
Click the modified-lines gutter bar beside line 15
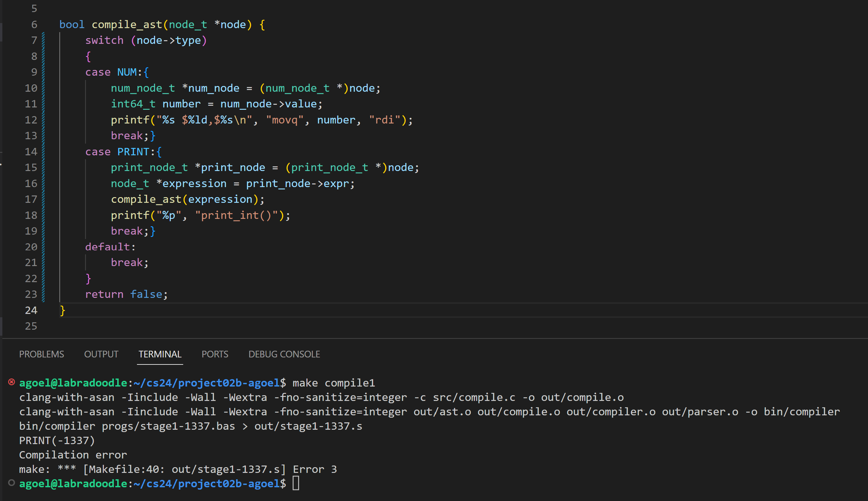44,168
